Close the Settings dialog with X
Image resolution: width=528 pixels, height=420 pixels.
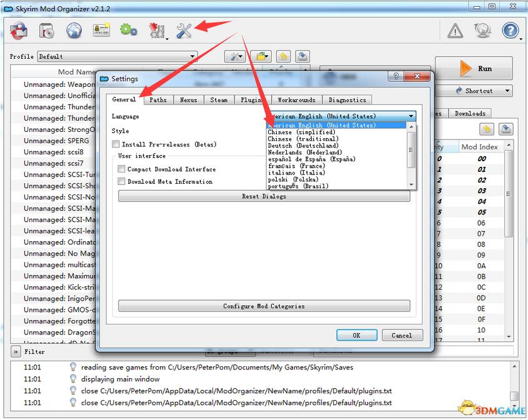417,76
